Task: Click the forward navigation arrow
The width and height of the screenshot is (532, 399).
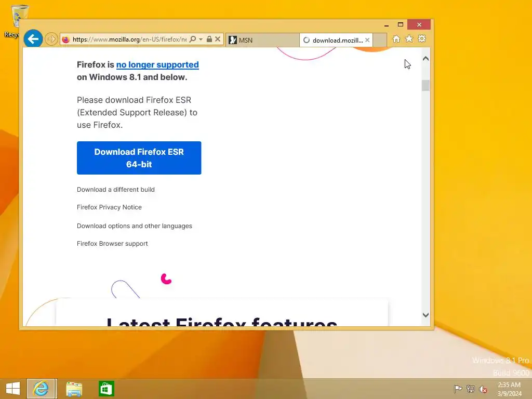Action: click(x=51, y=39)
